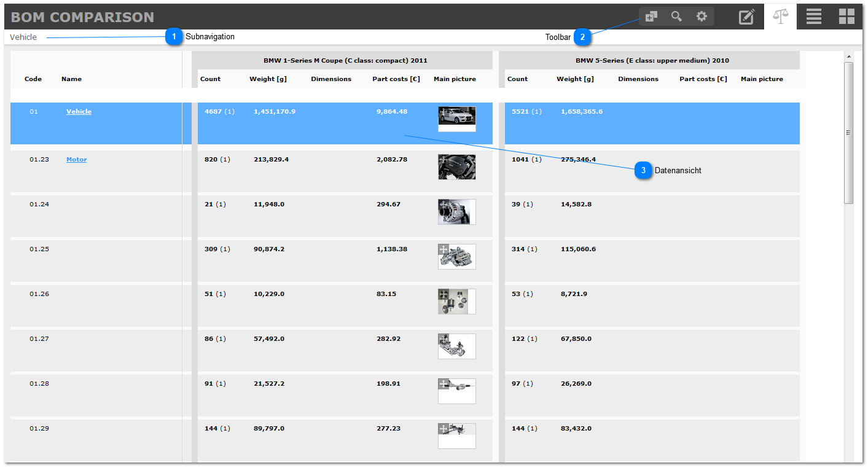Enlarge the part thumbnail in row 01.25
This screenshot has height=468, width=868.
[456, 257]
